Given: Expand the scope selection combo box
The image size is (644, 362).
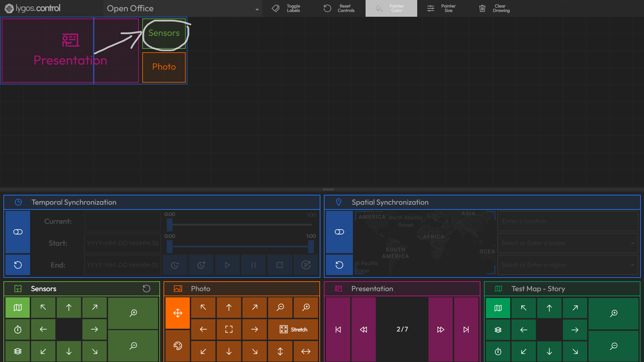Looking at the screenshot, I should (x=568, y=243).
